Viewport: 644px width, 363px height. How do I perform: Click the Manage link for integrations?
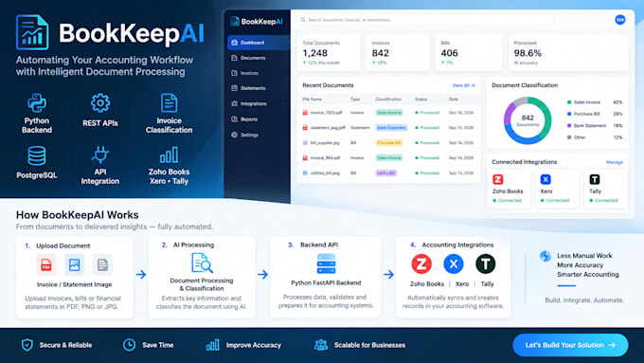pos(615,162)
